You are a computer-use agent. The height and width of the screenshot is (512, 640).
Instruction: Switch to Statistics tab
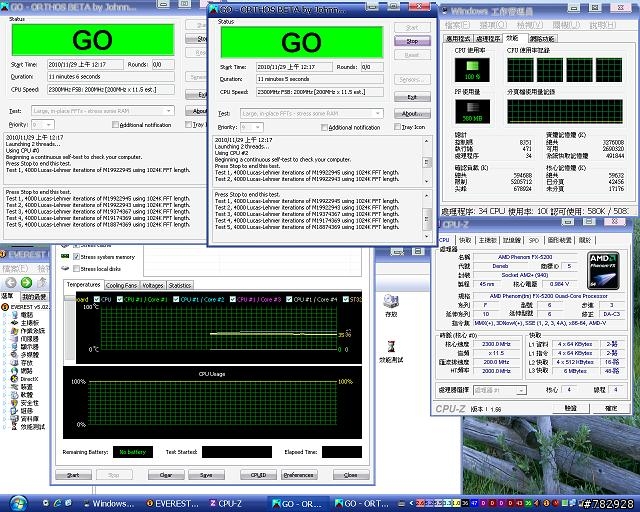[x=180, y=285]
